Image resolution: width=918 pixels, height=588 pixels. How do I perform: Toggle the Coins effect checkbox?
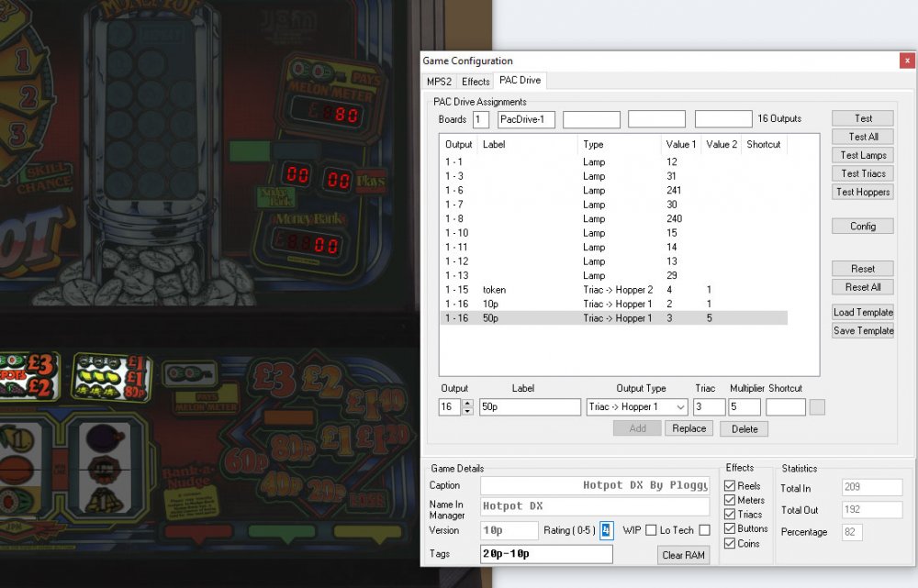click(x=730, y=543)
